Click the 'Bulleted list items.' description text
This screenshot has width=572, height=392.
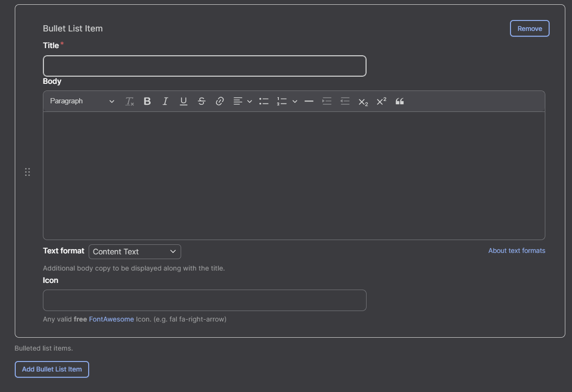point(44,348)
